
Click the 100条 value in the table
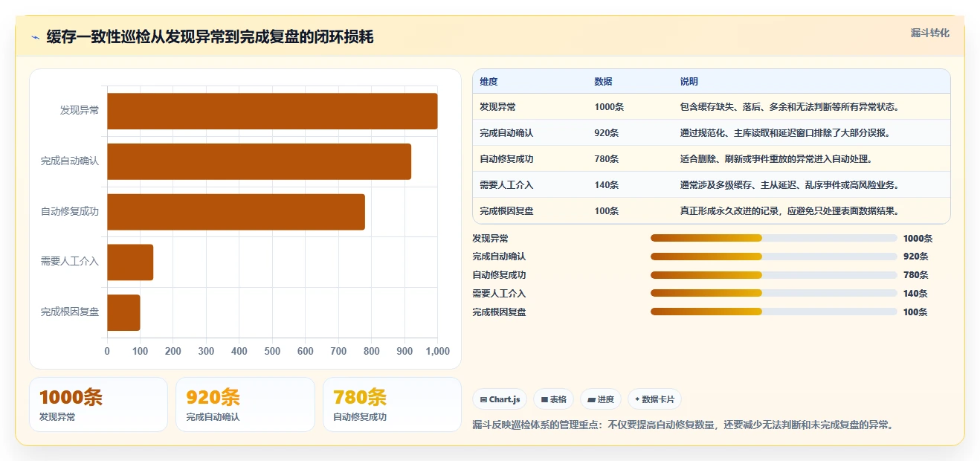click(607, 211)
